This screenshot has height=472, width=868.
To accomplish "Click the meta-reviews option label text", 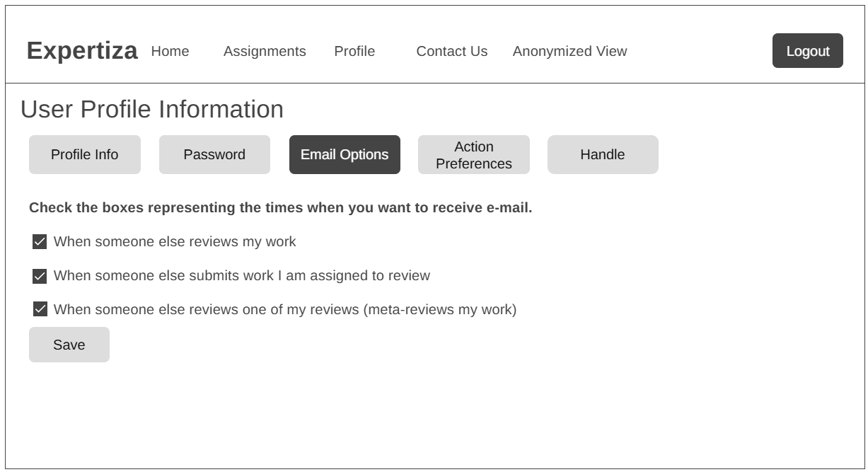I will [x=285, y=309].
